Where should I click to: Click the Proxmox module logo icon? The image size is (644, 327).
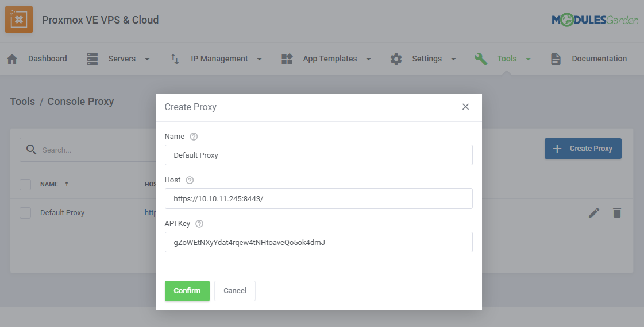tap(19, 20)
